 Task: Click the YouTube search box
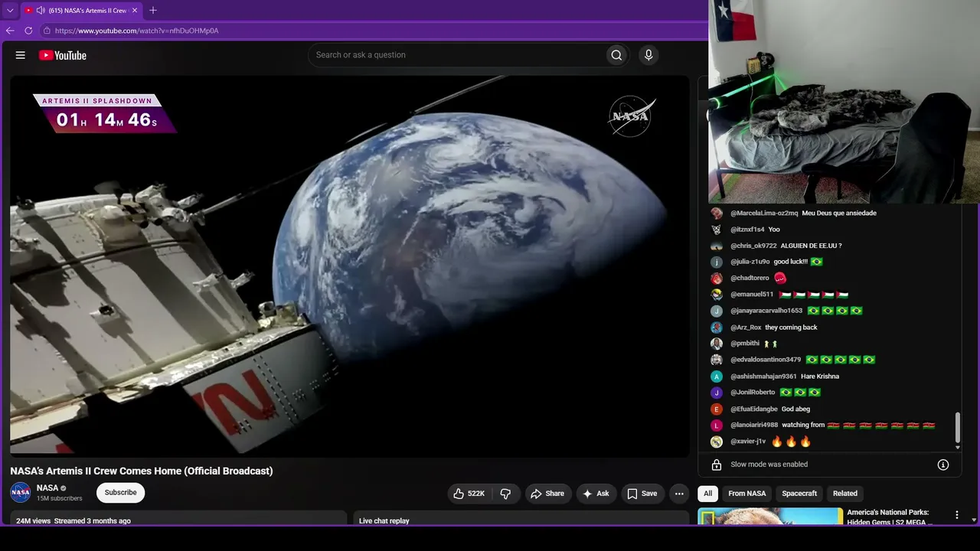click(456, 55)
